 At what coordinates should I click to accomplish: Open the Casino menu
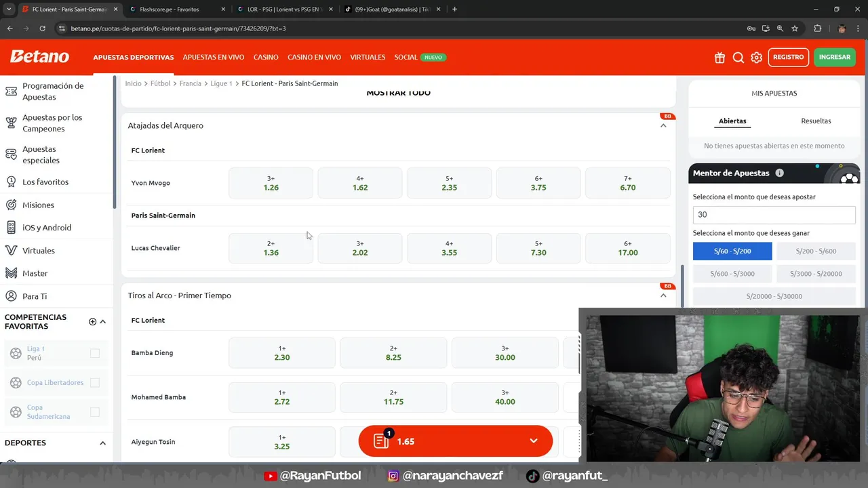(266, 58)
